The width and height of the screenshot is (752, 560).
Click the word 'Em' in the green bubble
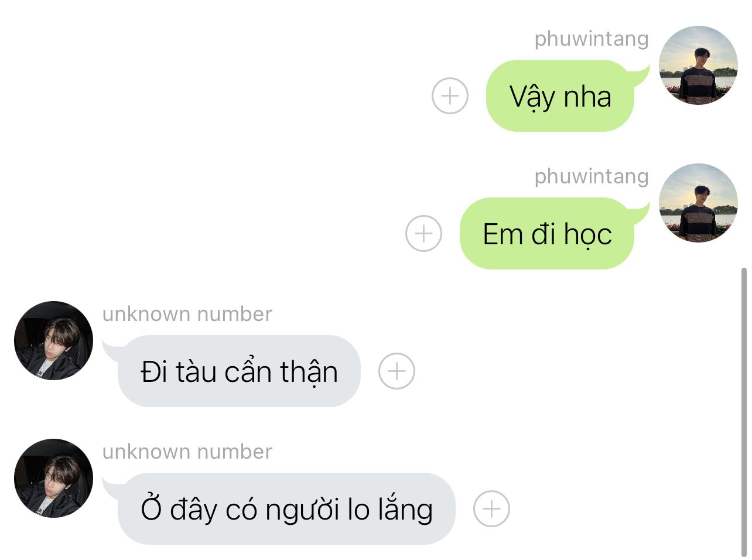[503, 234]
